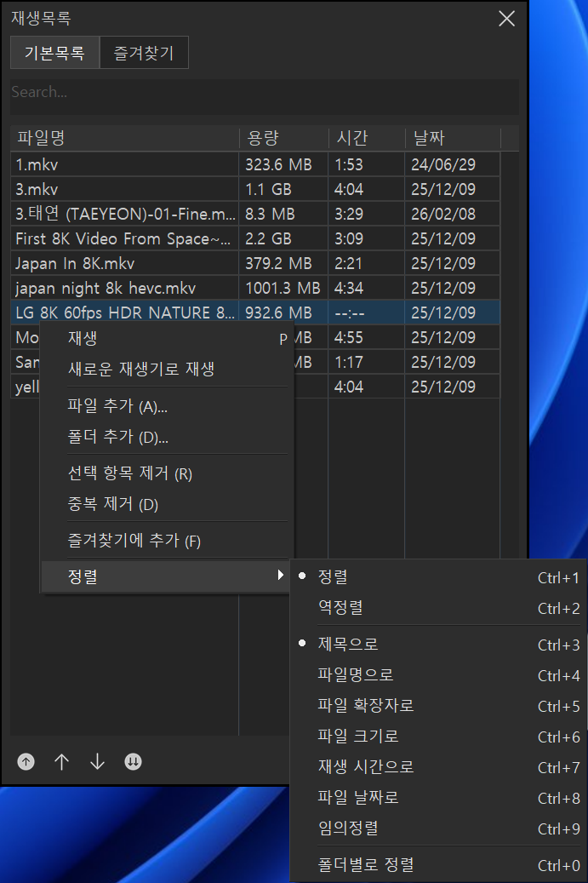The height and width of the screenshot is (883, 588).
Task: Sort list by 용량 column header
Action: (283, 138)
